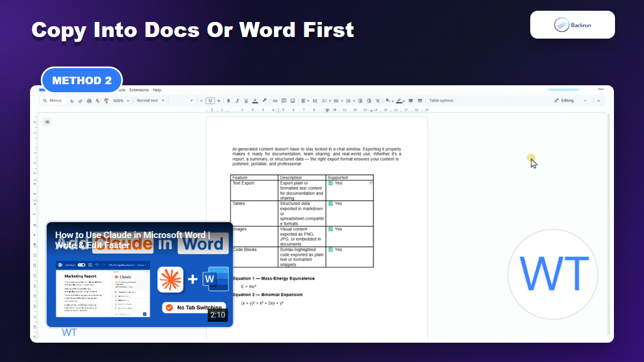Click the green check in Images row
Screen dimensions: 644x362
click(331, 230)
